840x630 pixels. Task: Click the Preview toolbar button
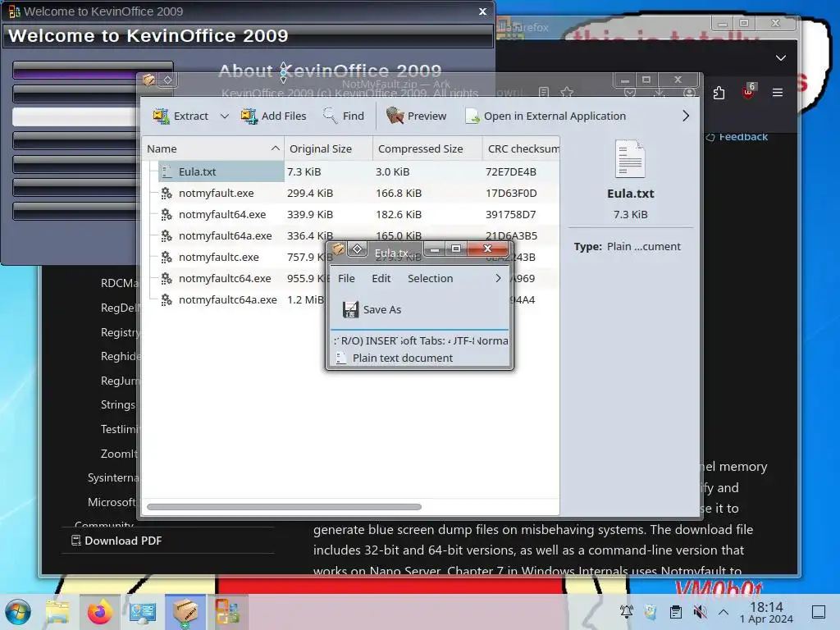pyautogui.click(x=416, y=116)
